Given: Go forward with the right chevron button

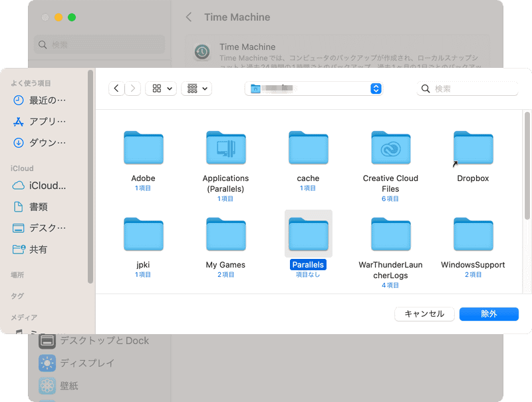Looking at the screenshot, I should pyautogui.click(x=132, y=89).
